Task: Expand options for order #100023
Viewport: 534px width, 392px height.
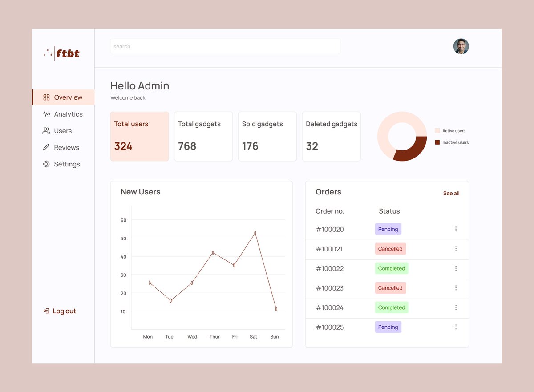Action: click(456, 288)
